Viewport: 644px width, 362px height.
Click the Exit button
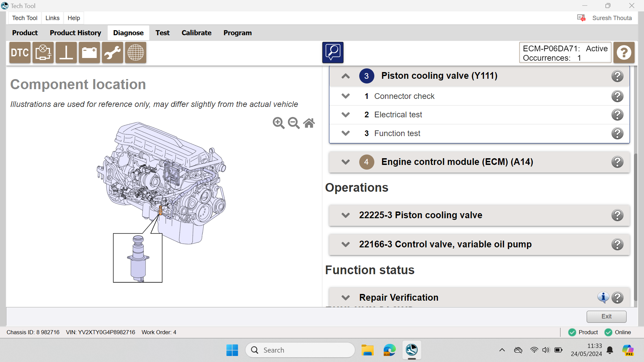pos(606,316)
